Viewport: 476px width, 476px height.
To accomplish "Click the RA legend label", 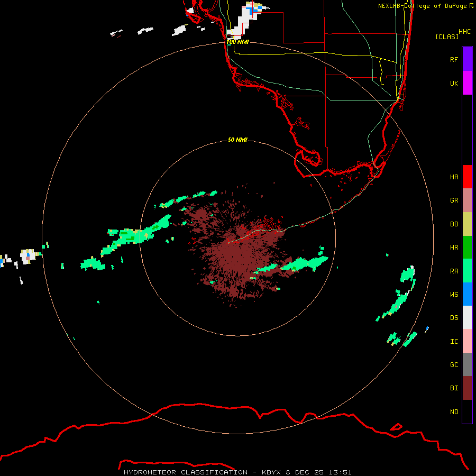I will pos(454,271).
